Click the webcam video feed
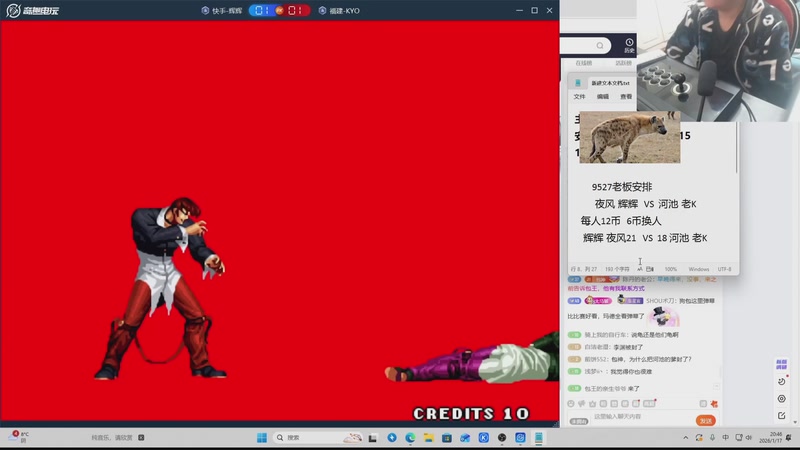 [718, 61]
